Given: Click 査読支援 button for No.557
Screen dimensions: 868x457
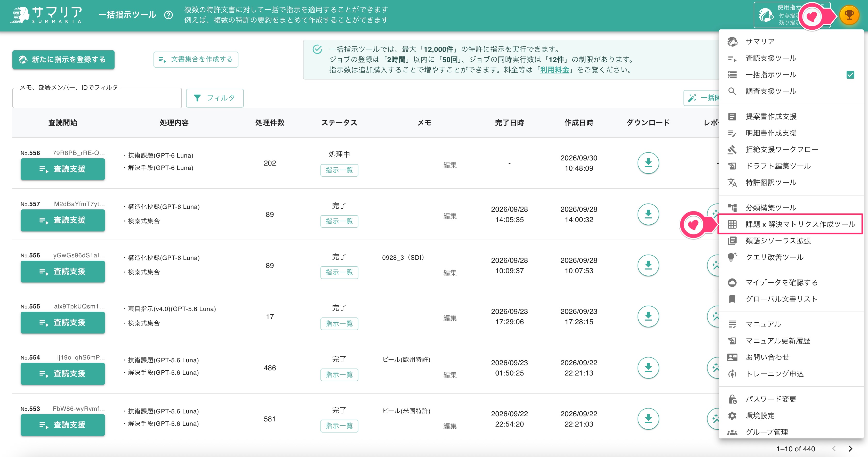Looking at the screenshot, I should pos(63,220).
